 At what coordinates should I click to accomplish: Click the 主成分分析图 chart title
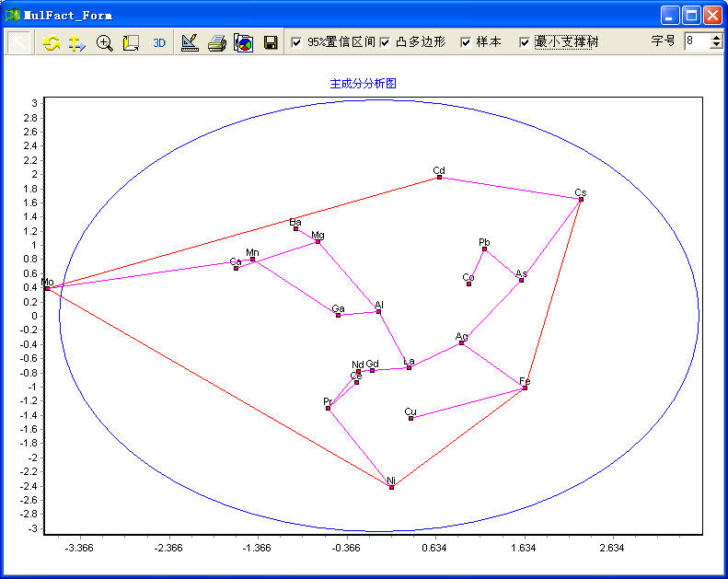(363, 84)
